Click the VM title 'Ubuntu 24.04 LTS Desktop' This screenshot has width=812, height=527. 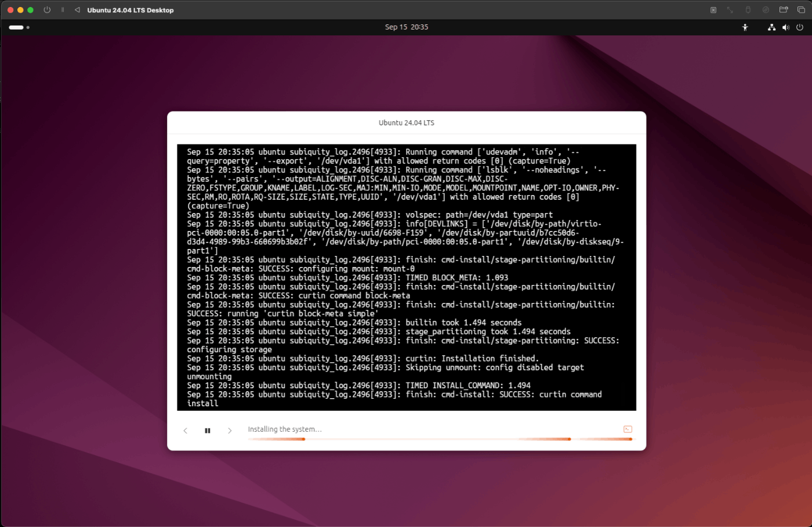point(130,10)
